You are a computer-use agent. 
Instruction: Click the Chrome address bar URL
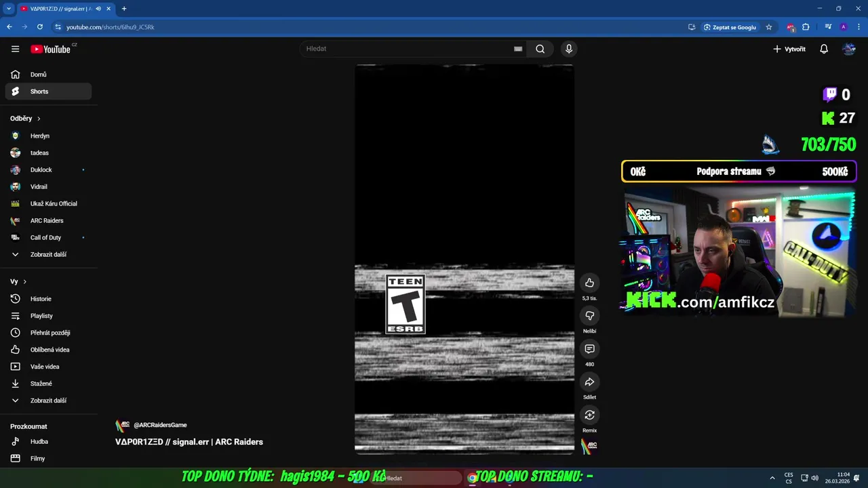point(111,27)
